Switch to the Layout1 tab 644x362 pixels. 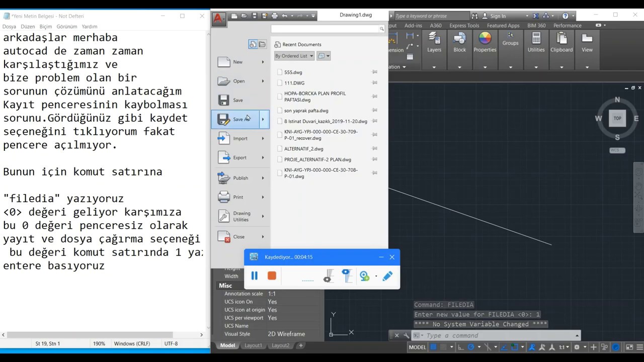point(253,345)
